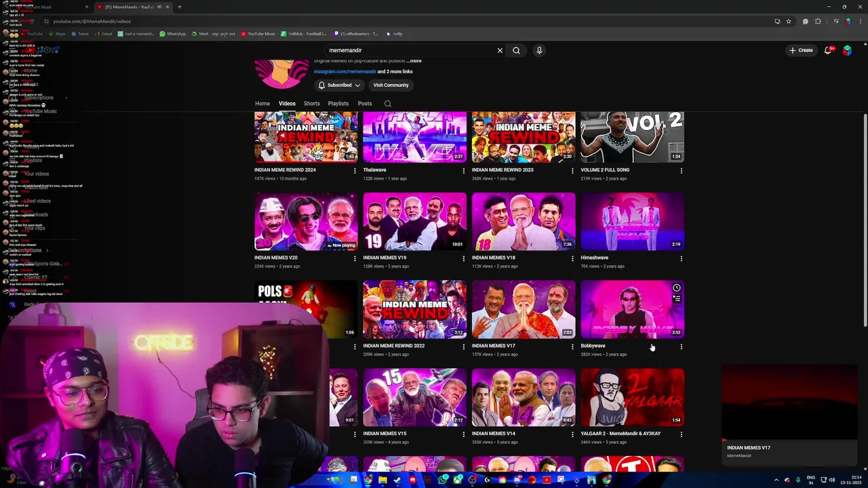Start voice search with the microphone icon

[539, 50]
